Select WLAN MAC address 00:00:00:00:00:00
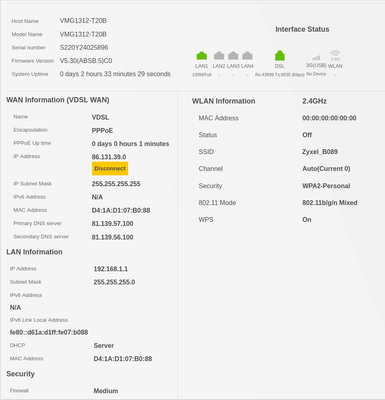The image size is (385, 400). click(329, 118)
